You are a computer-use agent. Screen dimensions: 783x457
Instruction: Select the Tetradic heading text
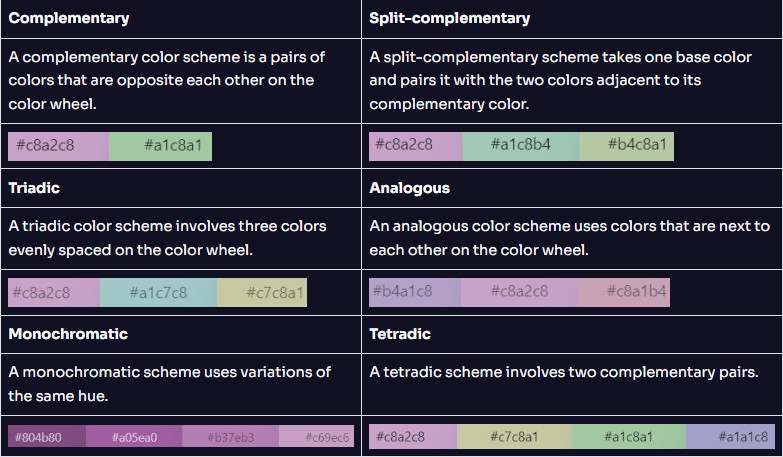[x=400, y=334]
